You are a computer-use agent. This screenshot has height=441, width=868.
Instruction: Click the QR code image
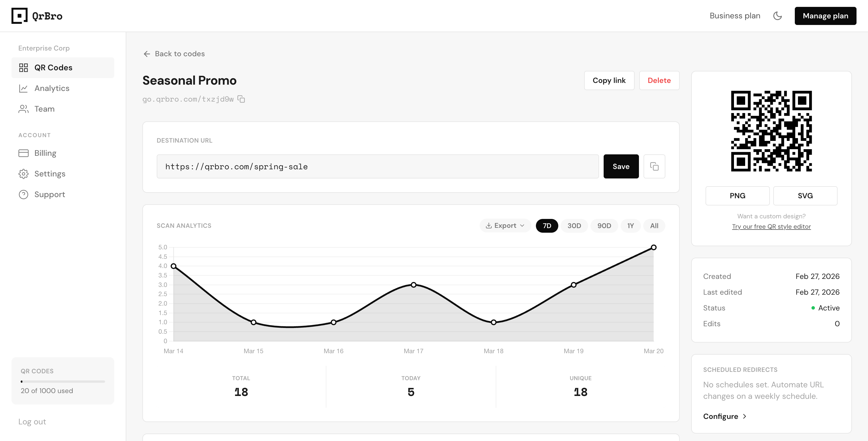click(x=771, y=131)
